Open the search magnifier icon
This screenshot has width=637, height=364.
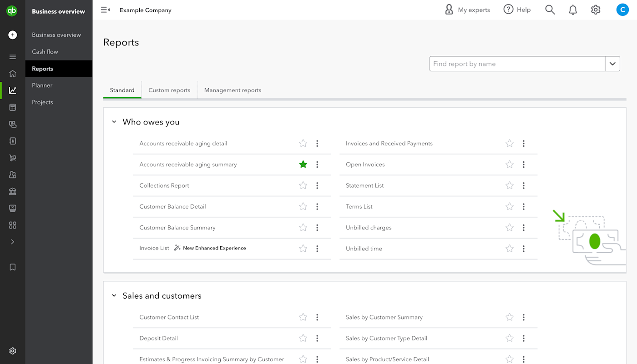pyautogui.click(x=550, y=10)
